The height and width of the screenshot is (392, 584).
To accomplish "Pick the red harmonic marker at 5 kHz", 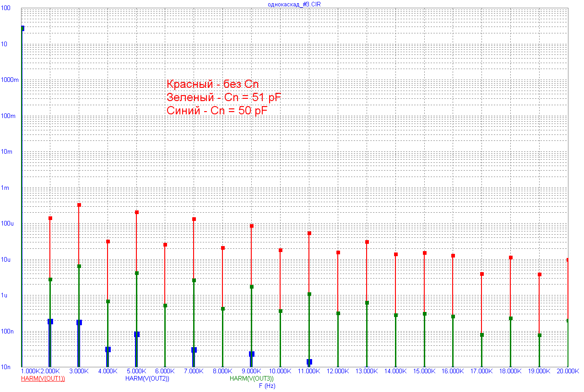I will coord(137,212).
